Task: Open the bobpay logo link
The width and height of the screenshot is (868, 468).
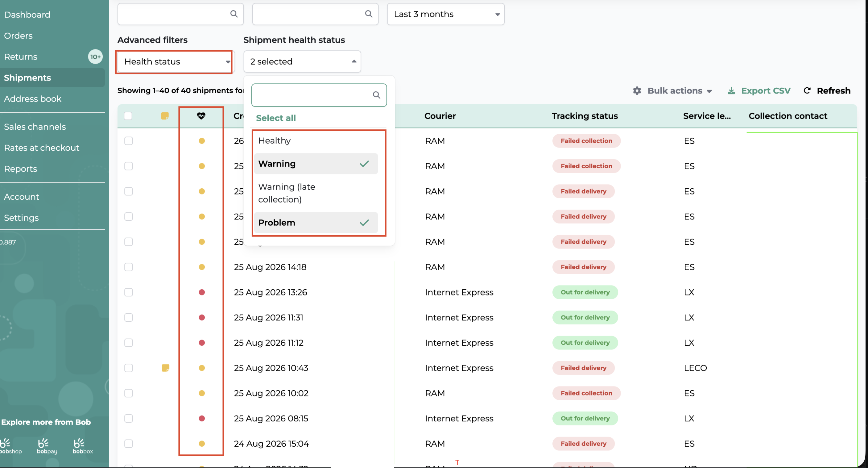Action: 47,446
